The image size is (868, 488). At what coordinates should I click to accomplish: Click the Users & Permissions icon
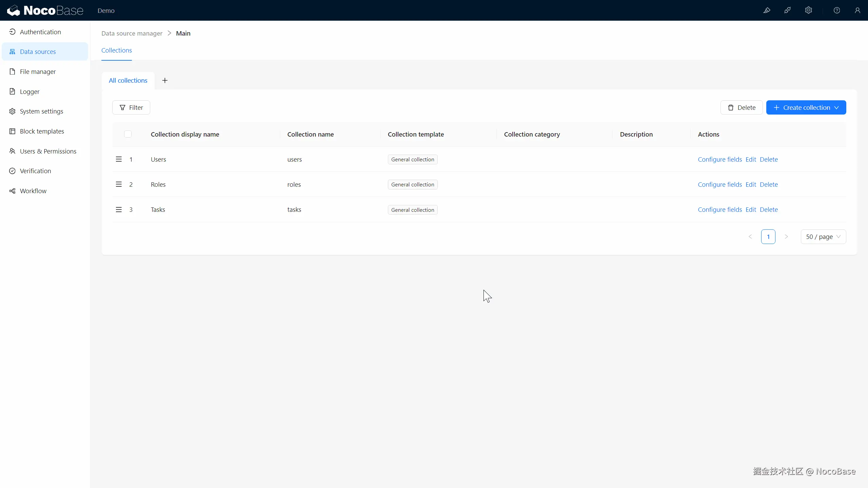[12, 151]
